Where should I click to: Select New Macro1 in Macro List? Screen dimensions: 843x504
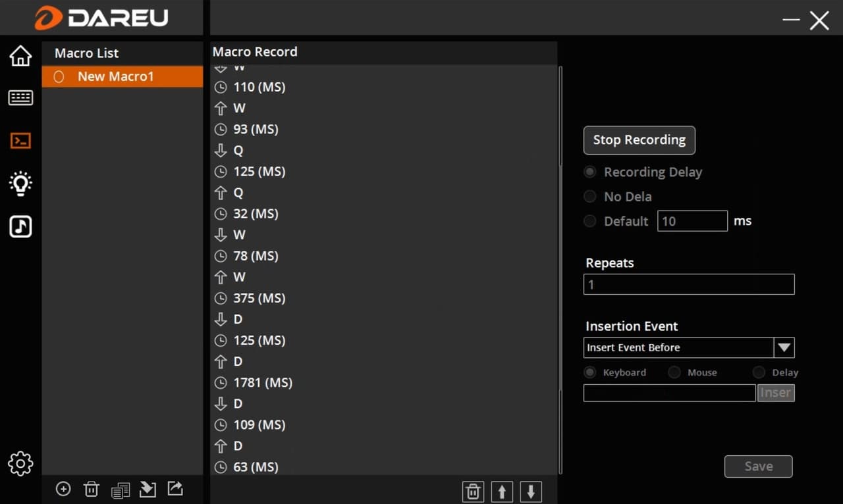[116, 76]
